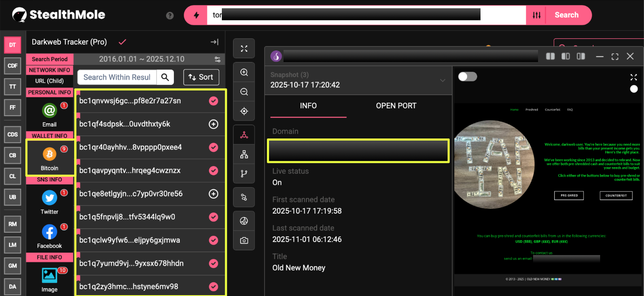Click the Bitcoin wallet info icon

coord(50,154)
